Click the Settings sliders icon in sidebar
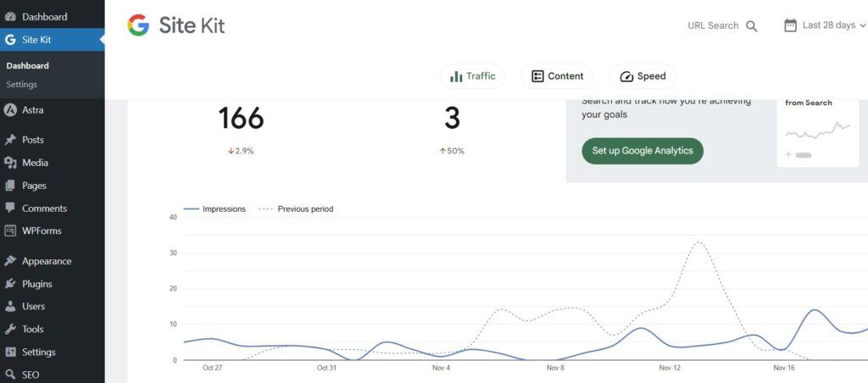The image size is (868, 383). pyautogui.click(x=10, y=352)
